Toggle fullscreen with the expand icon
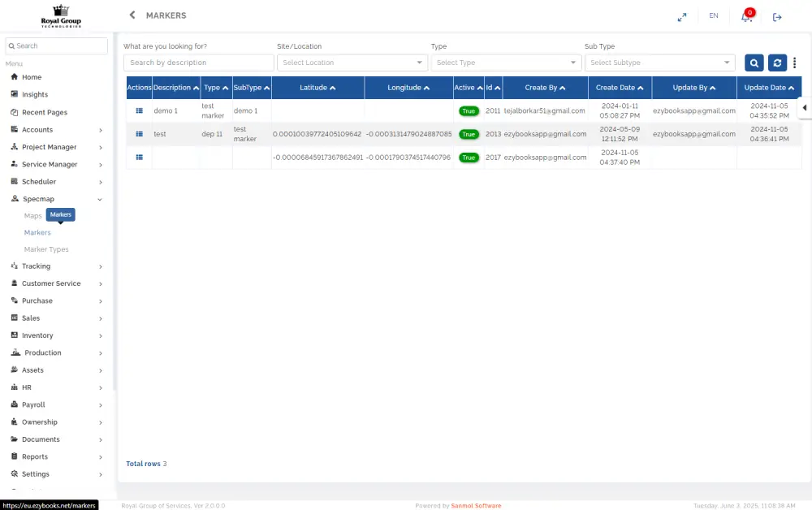 [682, 16]
